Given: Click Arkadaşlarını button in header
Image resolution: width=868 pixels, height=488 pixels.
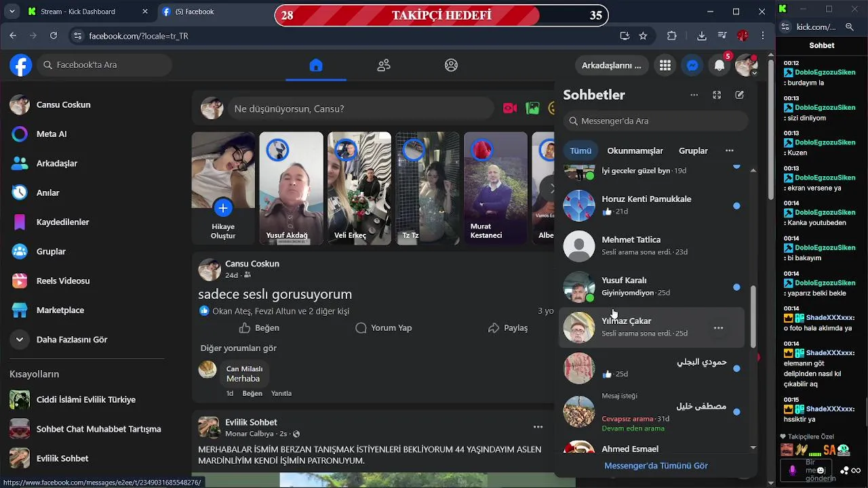Looking at the screenshot, I should pos(611,65).
